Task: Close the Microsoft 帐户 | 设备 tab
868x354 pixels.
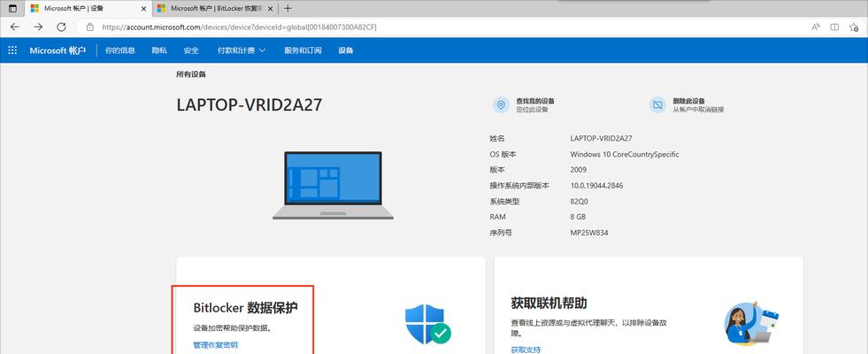Action: pyautogui.click(x=143, y=8)
